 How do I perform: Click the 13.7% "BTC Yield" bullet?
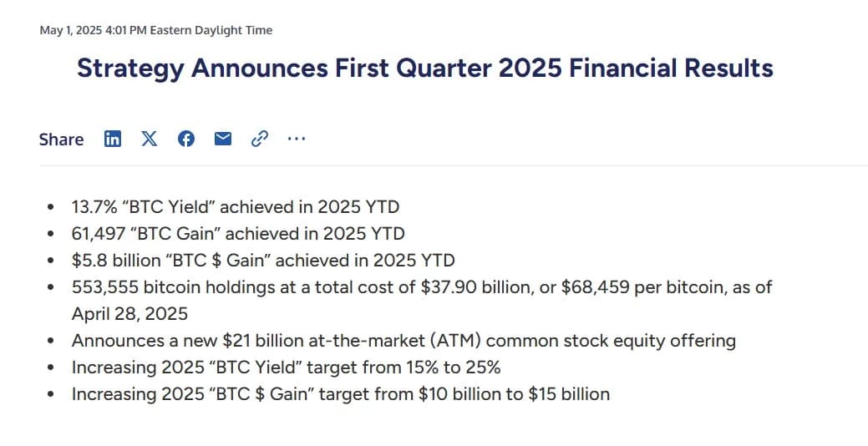236,206
